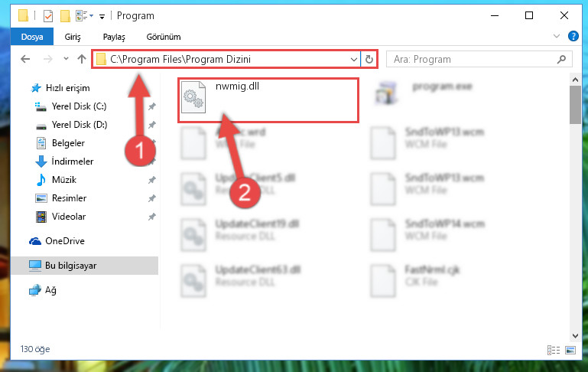Open the Görünüm ribbon tab
588x372 pixels.
164,37
